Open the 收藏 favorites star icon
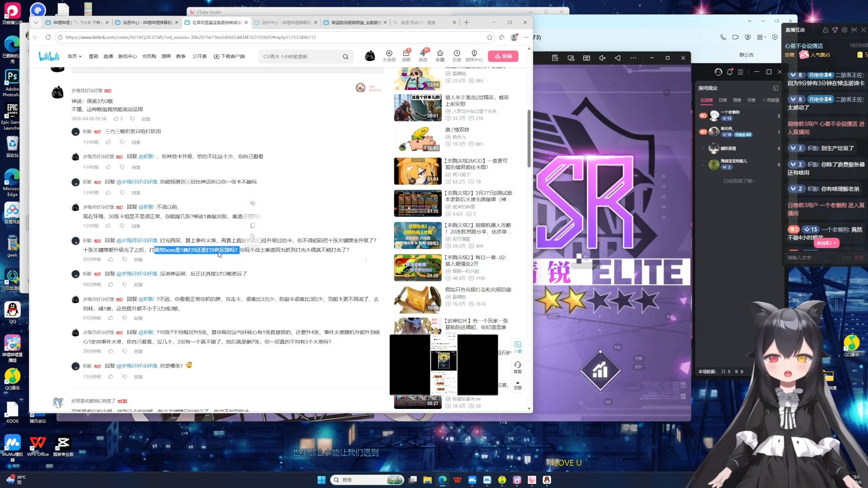The height and width of the screenshot is (488, 868). [440, 56]
